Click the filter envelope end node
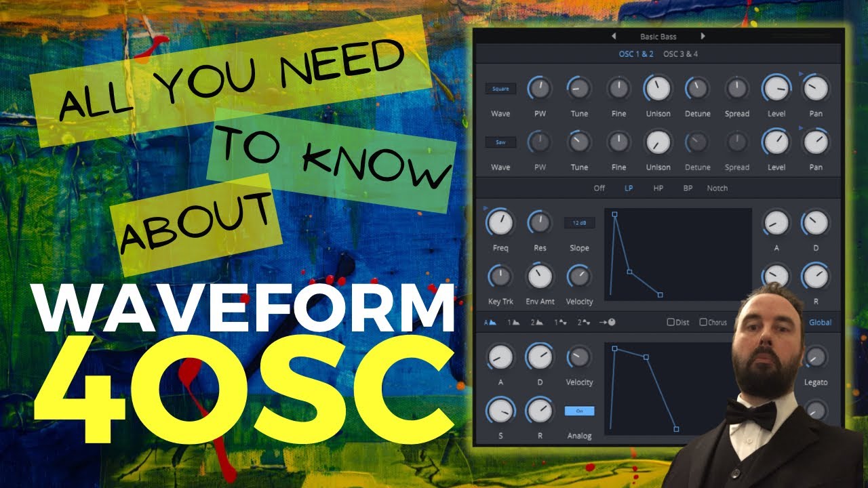 click(x=660, y=295)
